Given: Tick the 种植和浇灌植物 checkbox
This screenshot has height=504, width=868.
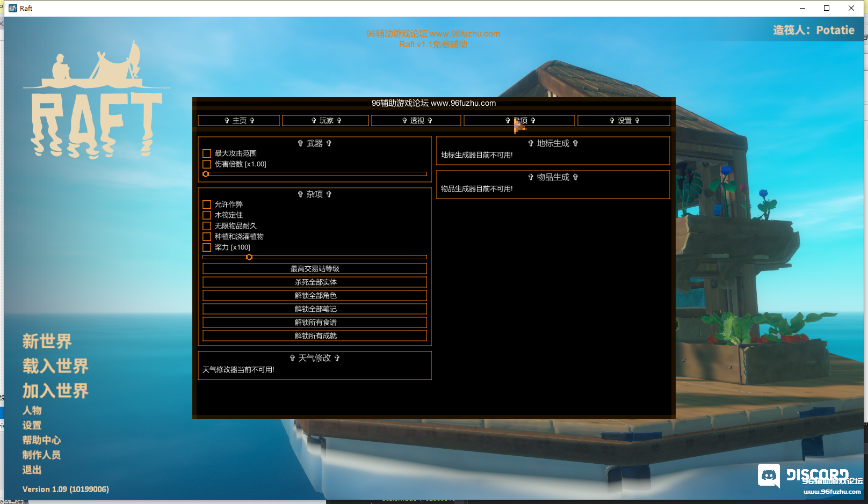Looking at the screenshot, I should [x=207, y=237].
